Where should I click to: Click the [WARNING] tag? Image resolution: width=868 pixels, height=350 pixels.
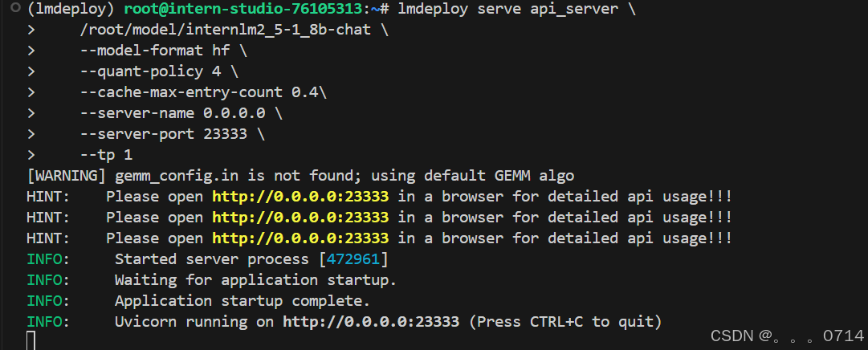pos(67,176)
